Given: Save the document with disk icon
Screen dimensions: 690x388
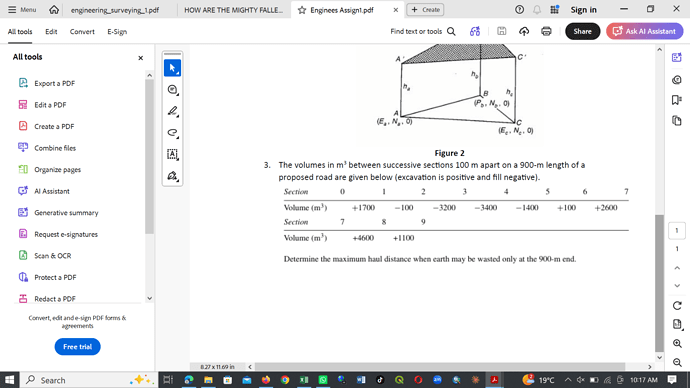Looking at the screenshot, I should (x=501, y=31).
